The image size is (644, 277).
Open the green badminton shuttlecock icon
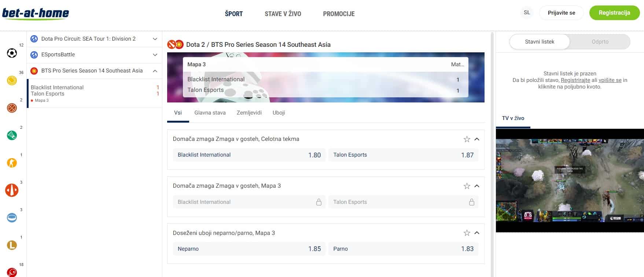(x=12, y=135)
